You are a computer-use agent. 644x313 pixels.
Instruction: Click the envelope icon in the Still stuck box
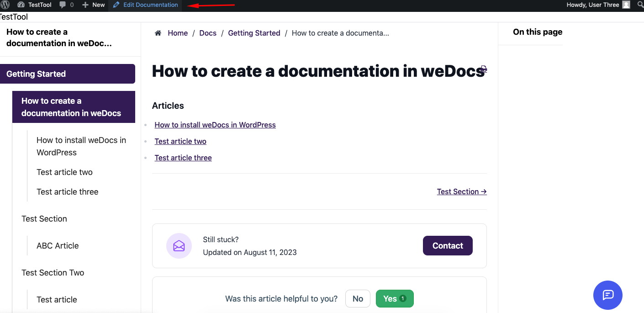tap(179, 246)
